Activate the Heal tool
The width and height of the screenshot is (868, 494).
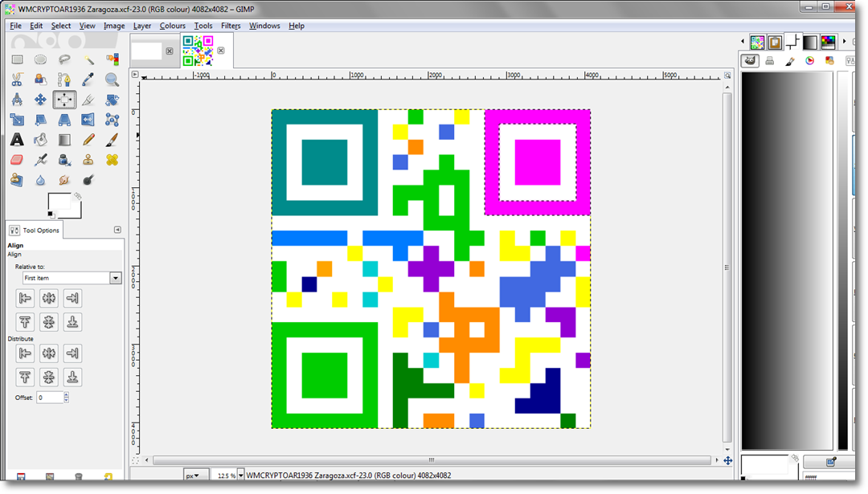pyautogui.click(x=112, y=160)
